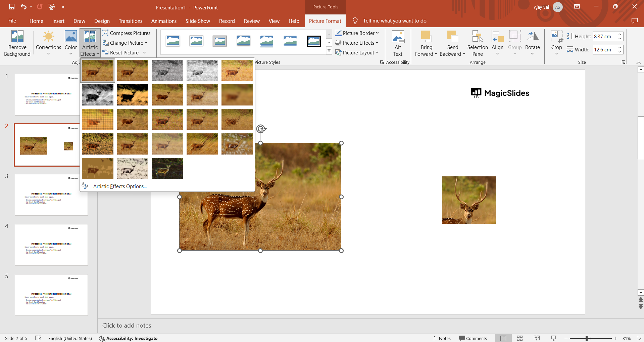Select slide 4 thumbnail
The height and width of the screenshot is (342, 644).
coord(51,245)
